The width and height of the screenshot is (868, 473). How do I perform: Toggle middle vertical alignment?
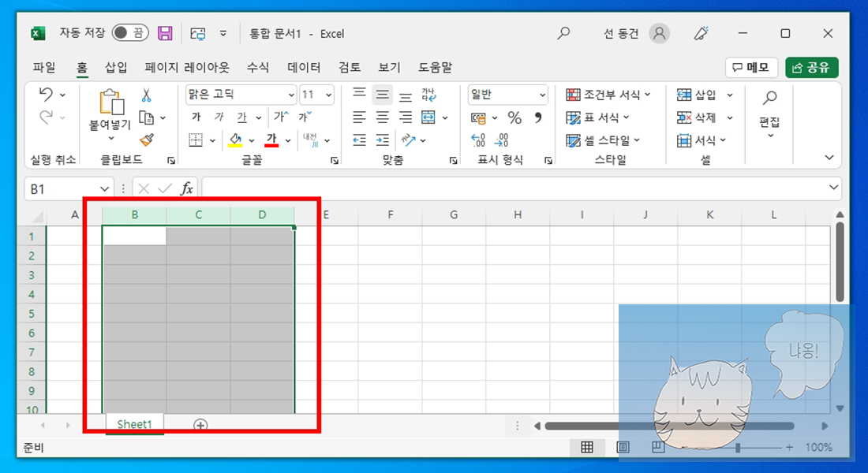(383, 95)
